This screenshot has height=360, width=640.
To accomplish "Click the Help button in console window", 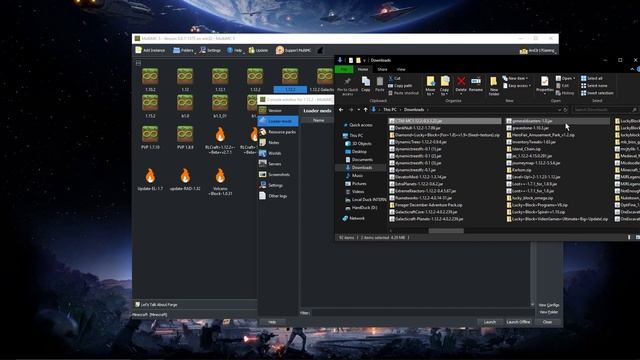I will coord(272,322).
